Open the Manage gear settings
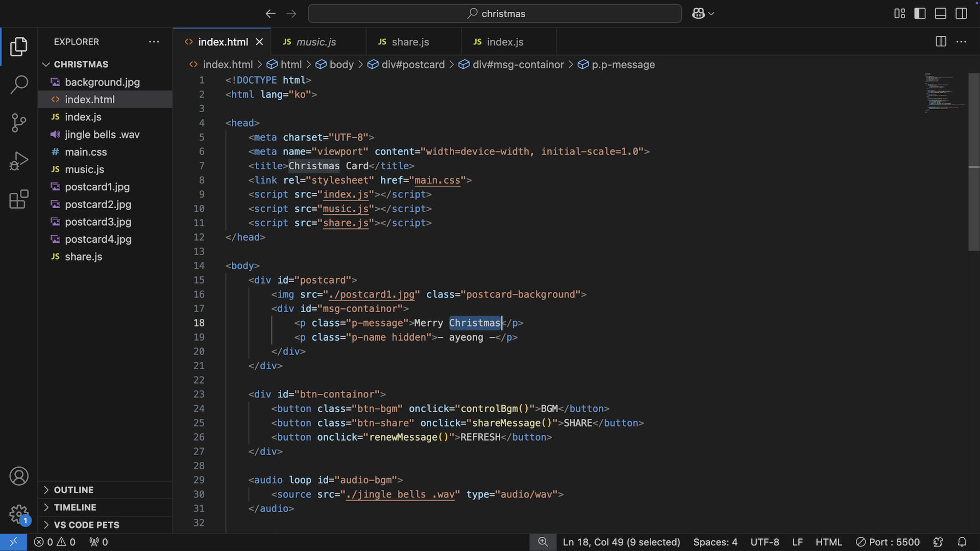 pos(19,514)
